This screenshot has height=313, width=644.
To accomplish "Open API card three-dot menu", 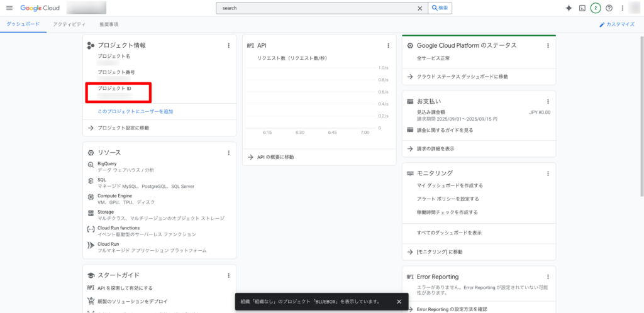I will pyautogui.click(x=388, y=45).
